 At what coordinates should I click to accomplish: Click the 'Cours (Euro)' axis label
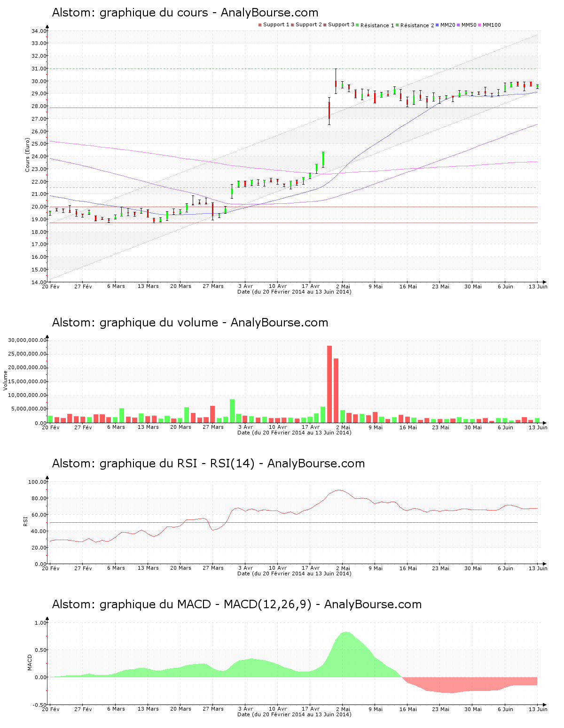(x=28, y=155)
